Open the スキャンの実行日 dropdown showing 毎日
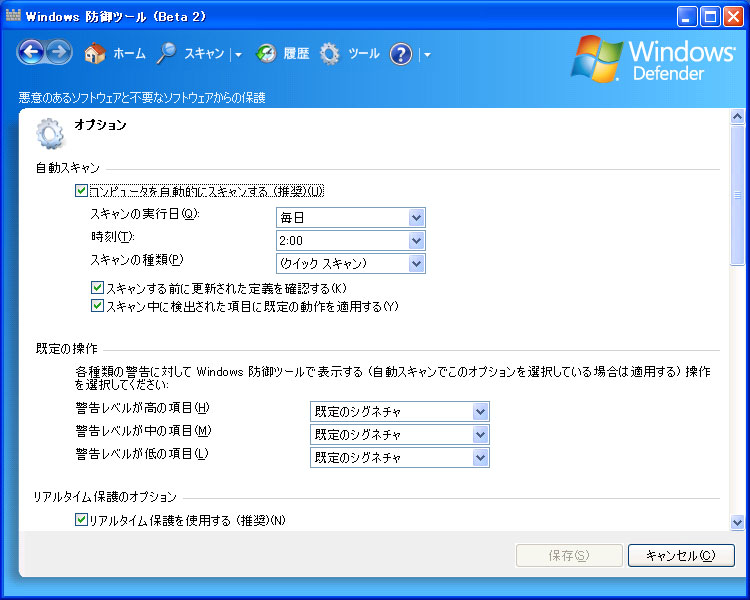Viewport: 750px width, 600px height. click(351, 217)
